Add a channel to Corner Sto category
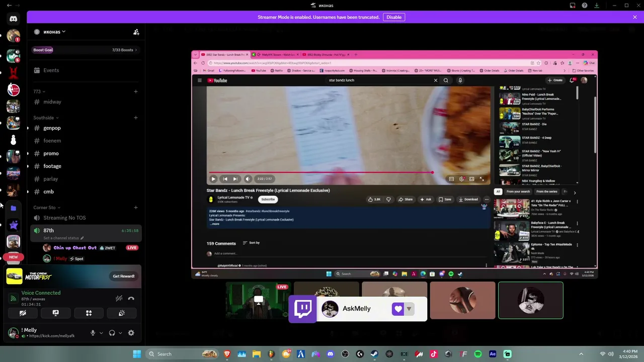The height and width of the screenshot is (362, 644). pos(136,208)
